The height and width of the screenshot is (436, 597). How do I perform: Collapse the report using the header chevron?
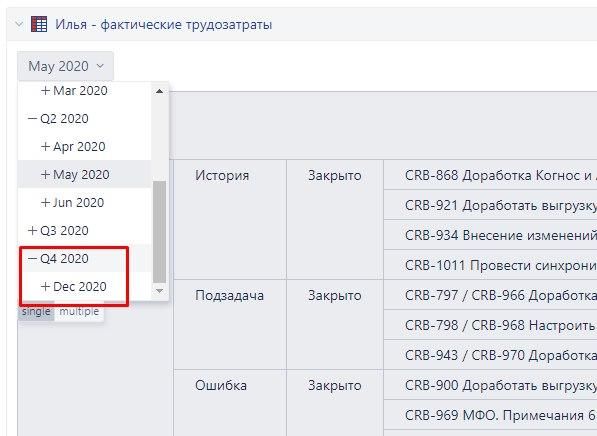(19, 25)
